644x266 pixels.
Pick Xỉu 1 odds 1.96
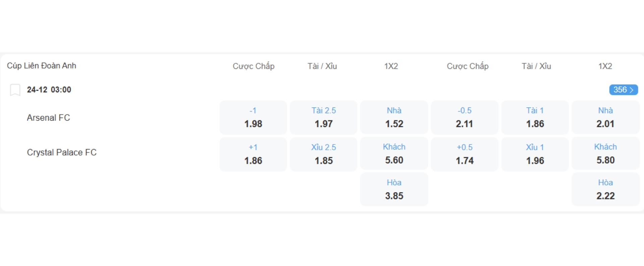click(535, 154)
